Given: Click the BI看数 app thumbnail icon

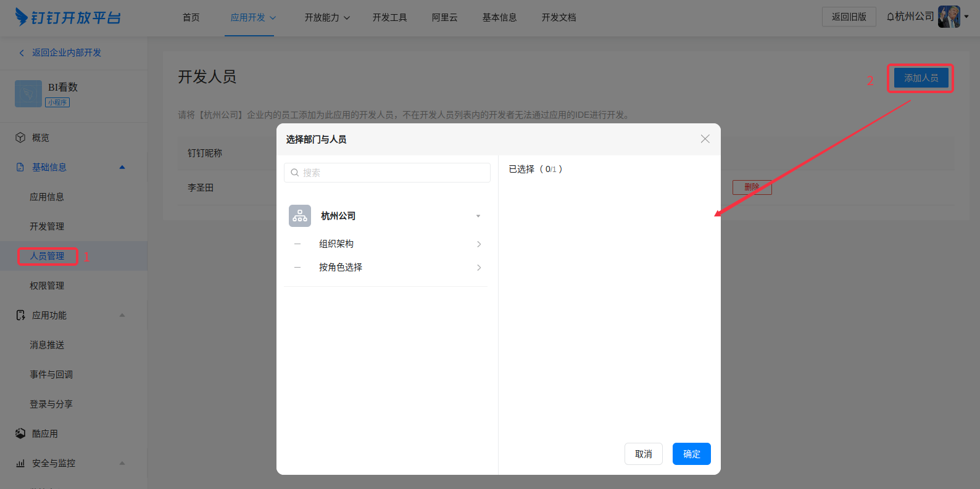Looking at the screenshot, I should click(x=28, y=94).
